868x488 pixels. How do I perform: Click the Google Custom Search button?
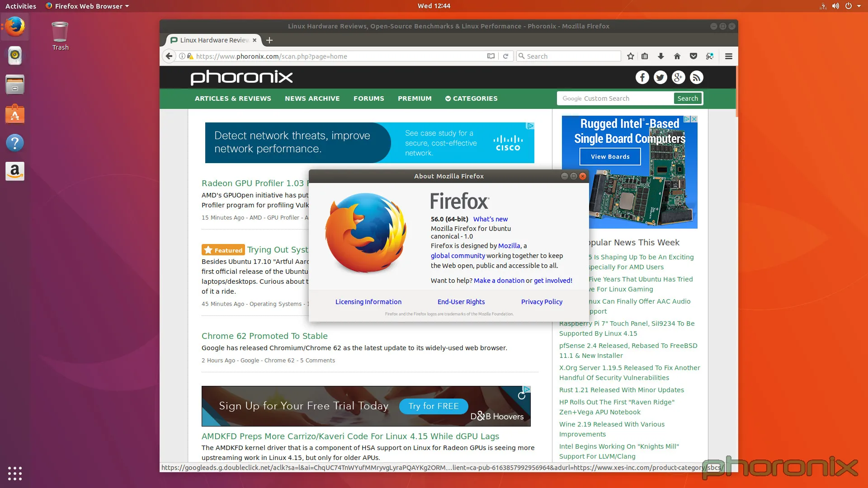[688, 99]
